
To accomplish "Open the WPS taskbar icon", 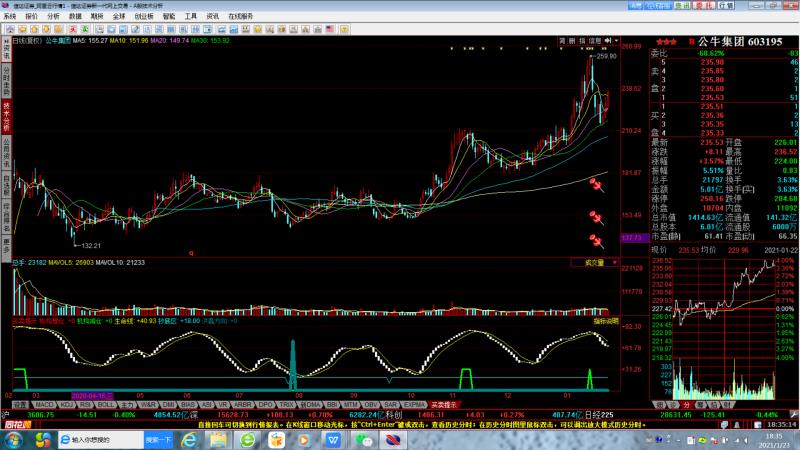I will tap(333, 440).
